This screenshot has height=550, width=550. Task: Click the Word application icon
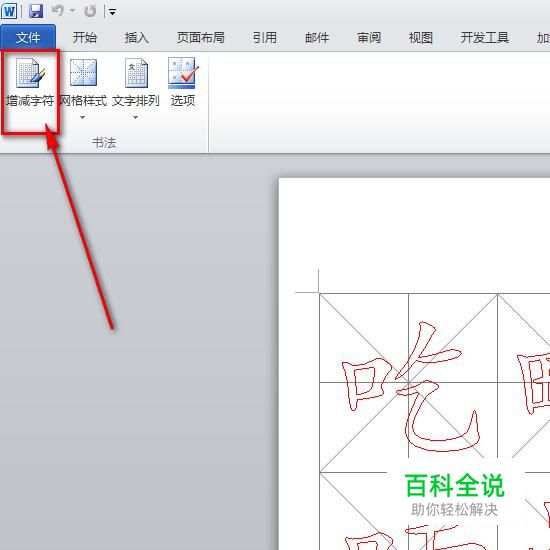pos(9,11)
